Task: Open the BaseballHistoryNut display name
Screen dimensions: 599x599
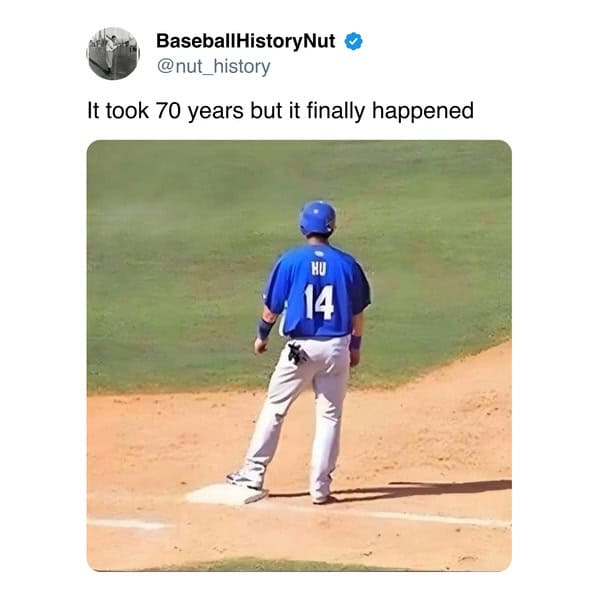Action: 246,41
